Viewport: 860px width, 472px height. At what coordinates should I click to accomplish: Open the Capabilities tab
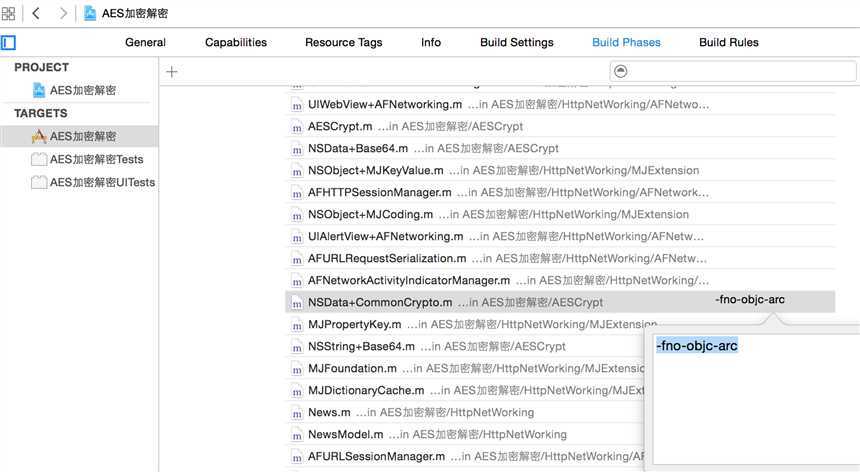[x=236, y=42]
